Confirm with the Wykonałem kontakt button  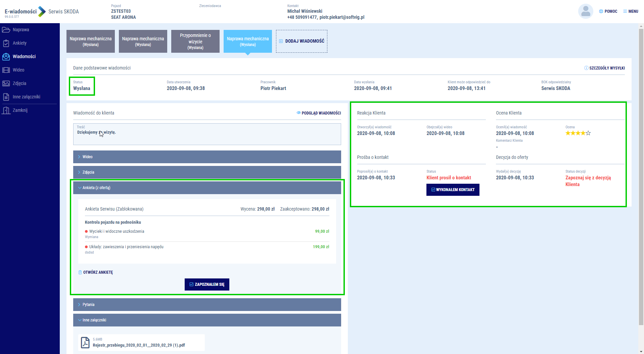click(x=453, y=190)
